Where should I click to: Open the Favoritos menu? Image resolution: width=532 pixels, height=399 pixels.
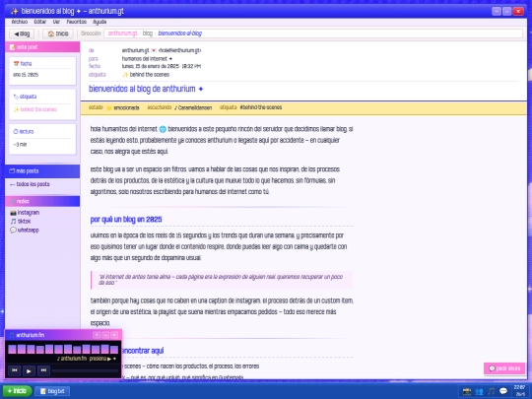pos(76,22)
